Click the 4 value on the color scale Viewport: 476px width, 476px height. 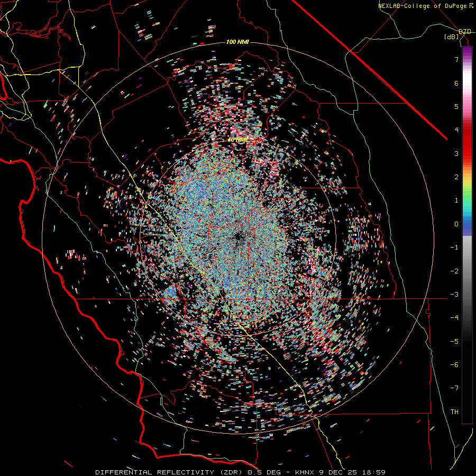click(x=456, y=130)
